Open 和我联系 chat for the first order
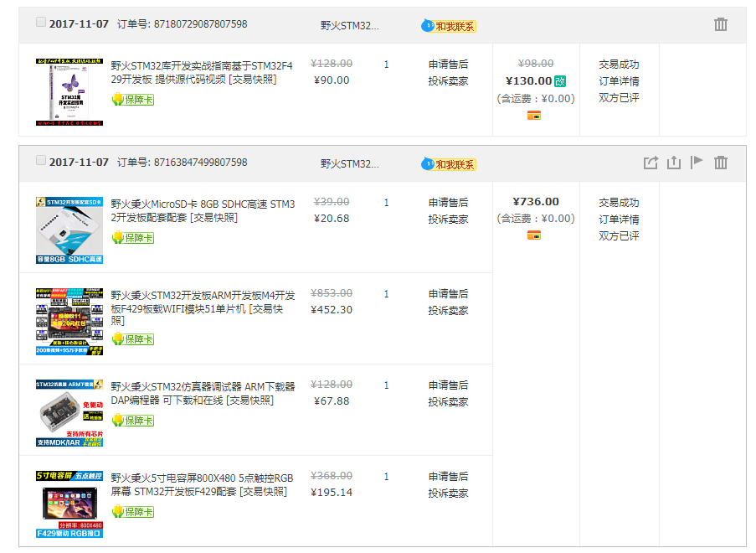The image size is (756, 553). point(449,26)
